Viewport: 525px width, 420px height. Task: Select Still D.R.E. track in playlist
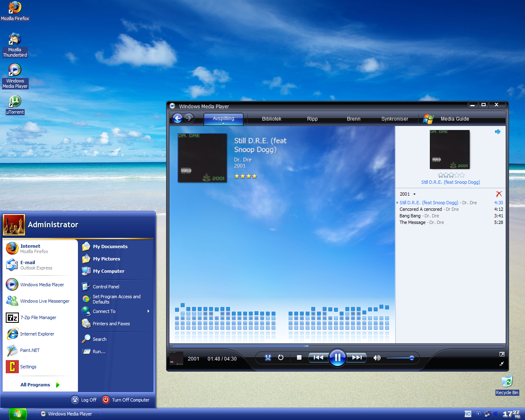pos(451,203)
